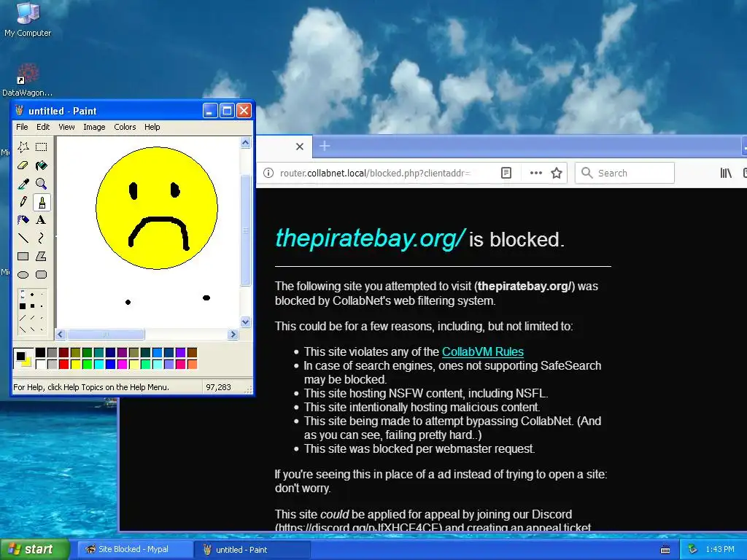The width and height of the screenshot is (747, 560).
Task: Open the Edit menu in Paint
Action: tap(43, 127)
